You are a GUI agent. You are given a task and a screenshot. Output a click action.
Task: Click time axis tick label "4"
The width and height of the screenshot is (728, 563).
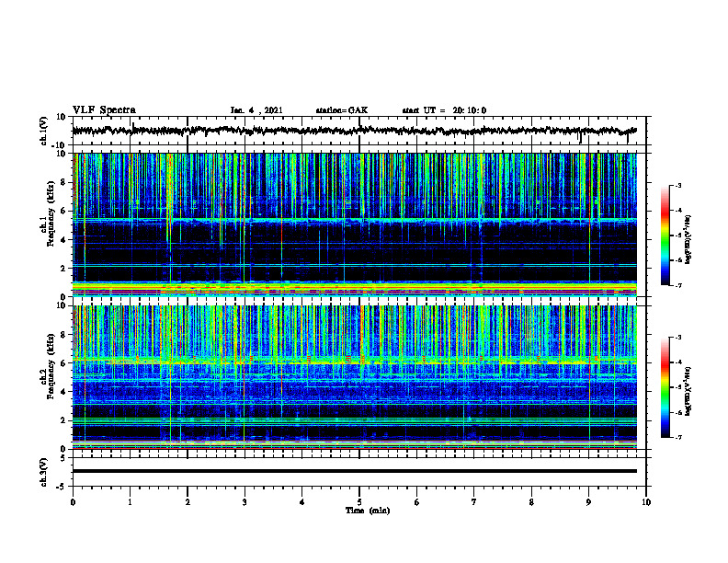pyautogui.click(x=301, y=502)
